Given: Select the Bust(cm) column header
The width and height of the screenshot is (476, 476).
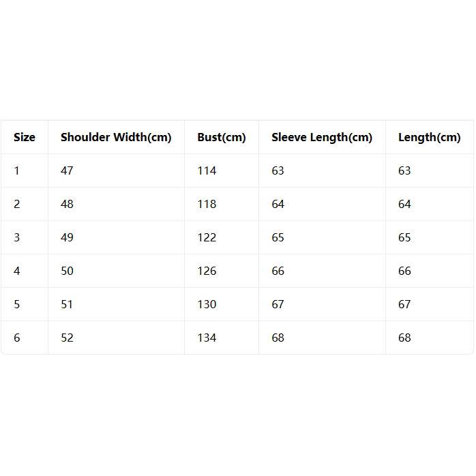Looking at the screenshot, I should [222, 137].
